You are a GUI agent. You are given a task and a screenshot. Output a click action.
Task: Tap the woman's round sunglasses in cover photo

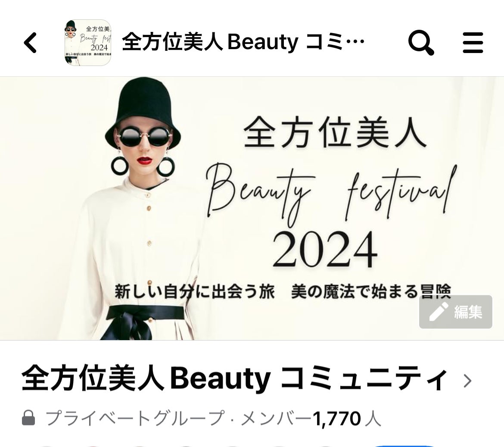pos(144,137)
